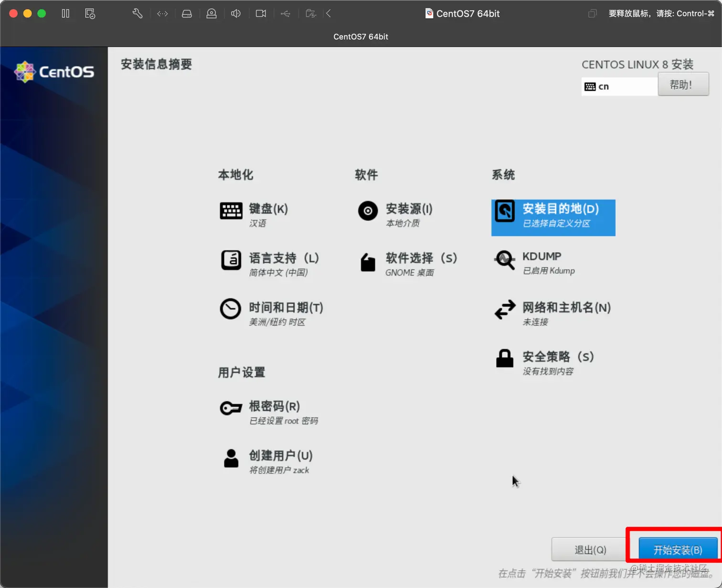Open Root Password key icon
The image size is (722, 588).
pos(231,408)
